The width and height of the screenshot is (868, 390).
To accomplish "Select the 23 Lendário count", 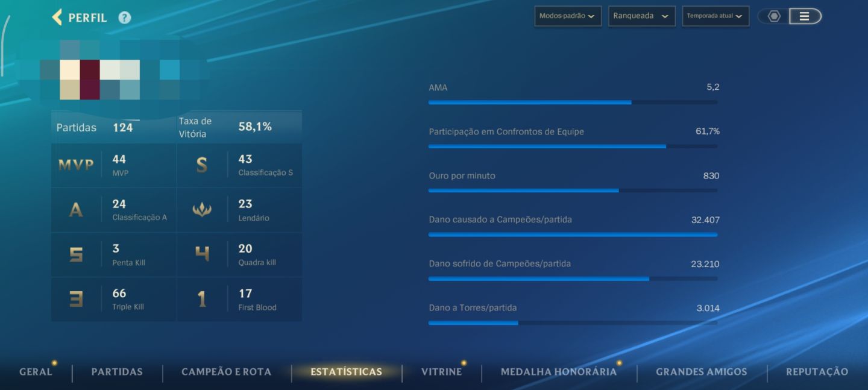I will (245, 204).
